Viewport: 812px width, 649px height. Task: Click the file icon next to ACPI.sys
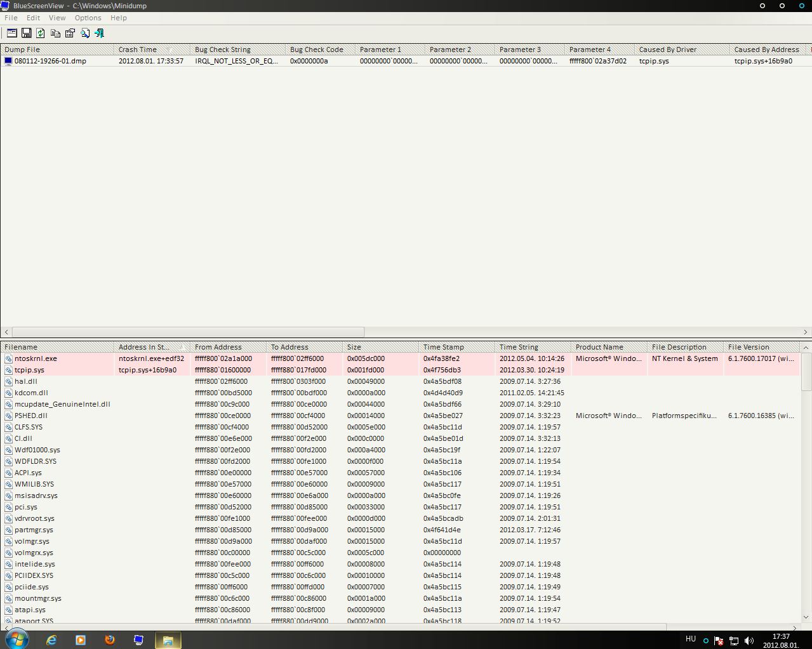click(8, 473)
